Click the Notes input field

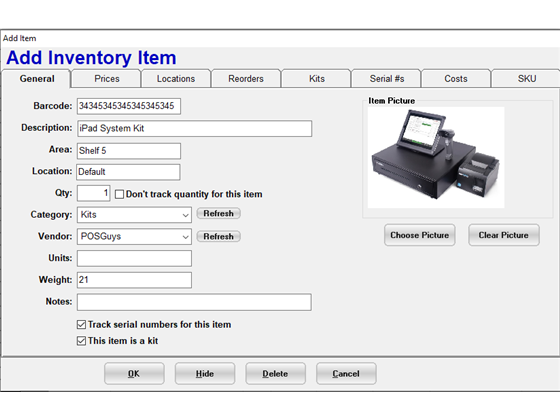tap(194, 302)
